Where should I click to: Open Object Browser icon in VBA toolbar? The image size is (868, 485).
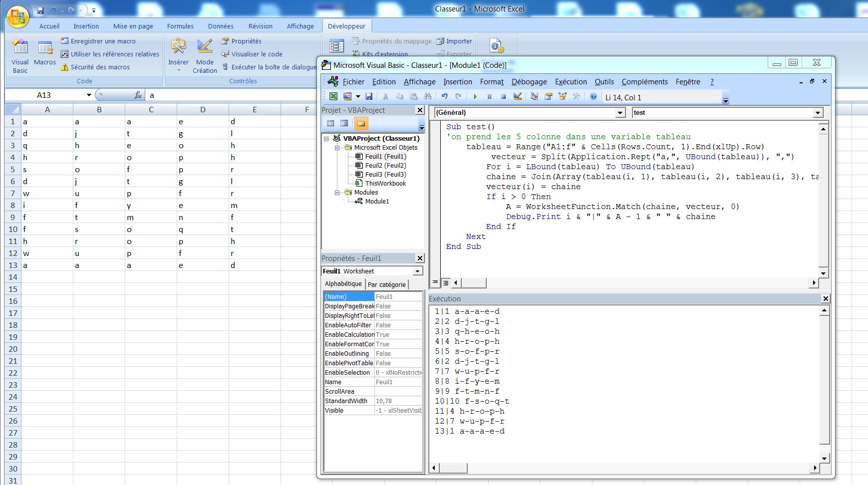[x=563, y=96]
